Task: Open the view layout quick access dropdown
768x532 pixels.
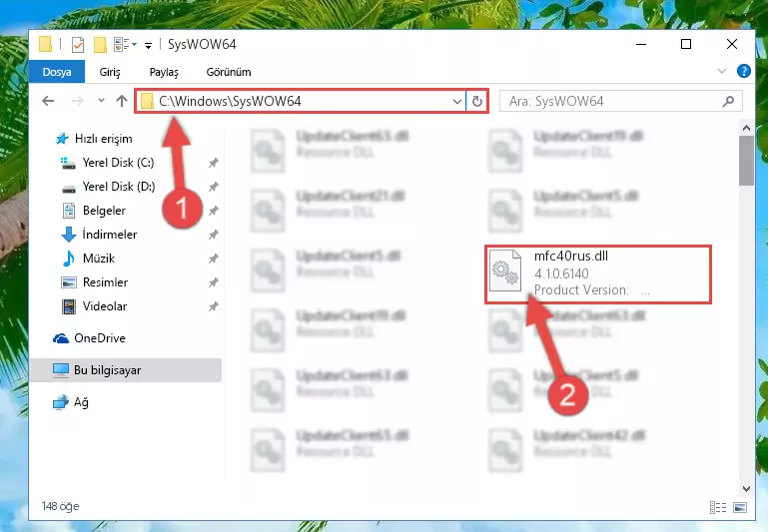Action: click(x=126, y=45)
